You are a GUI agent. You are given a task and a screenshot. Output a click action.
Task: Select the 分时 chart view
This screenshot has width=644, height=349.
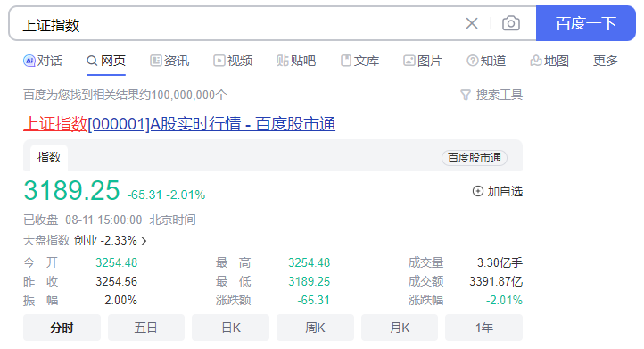[62, 328]
